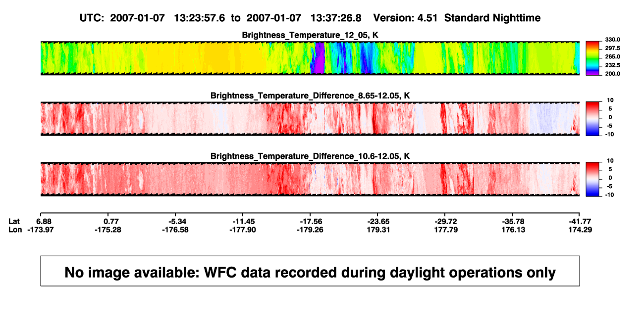The image size is (644, 330).
Task: Click the latitude value -41.77
Action: coord(580,221)
